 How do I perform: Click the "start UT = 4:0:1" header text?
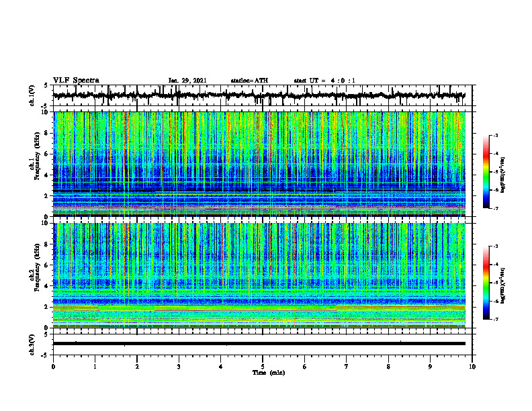click(324, 81)
